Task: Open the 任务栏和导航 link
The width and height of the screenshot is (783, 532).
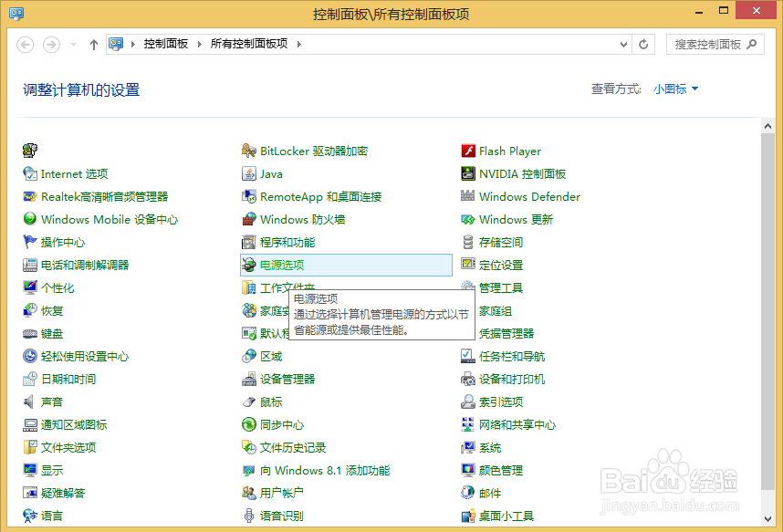Action: [512, 356]
